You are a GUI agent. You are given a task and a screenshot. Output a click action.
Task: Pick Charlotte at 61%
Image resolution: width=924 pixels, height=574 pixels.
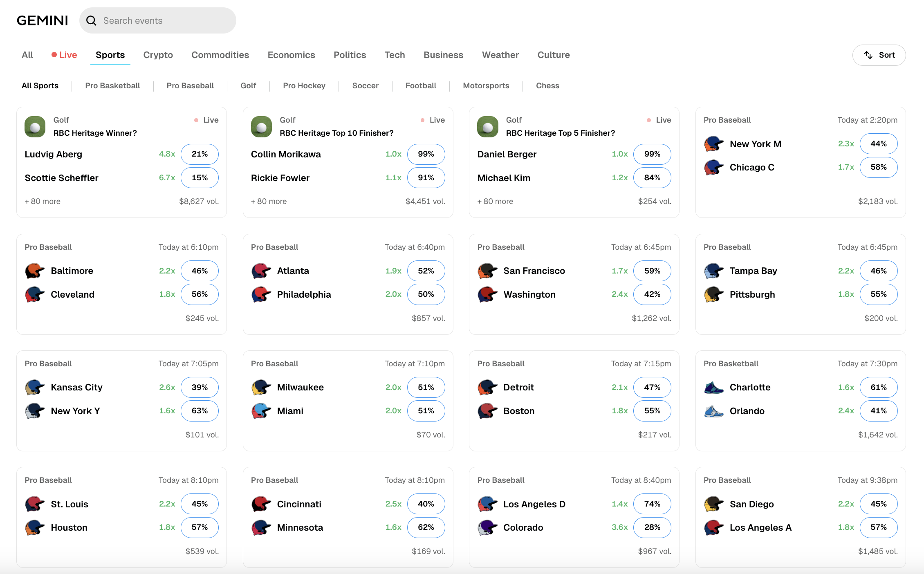point(879,387)
